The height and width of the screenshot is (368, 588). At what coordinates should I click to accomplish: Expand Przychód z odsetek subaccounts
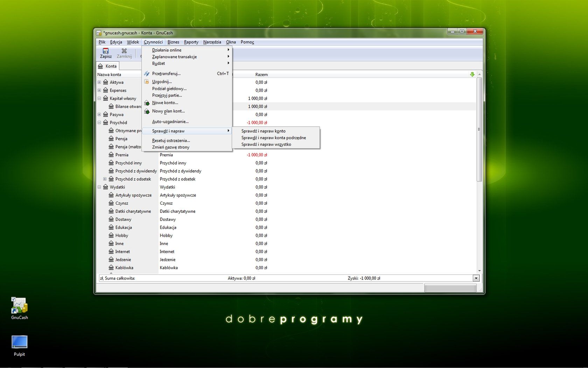tap(105, 179)
